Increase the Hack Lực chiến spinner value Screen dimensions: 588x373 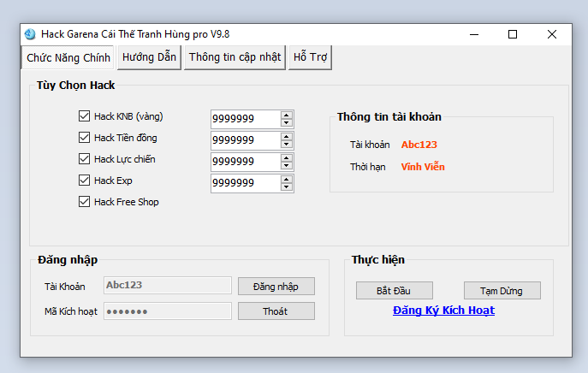(x=286, y=157)
